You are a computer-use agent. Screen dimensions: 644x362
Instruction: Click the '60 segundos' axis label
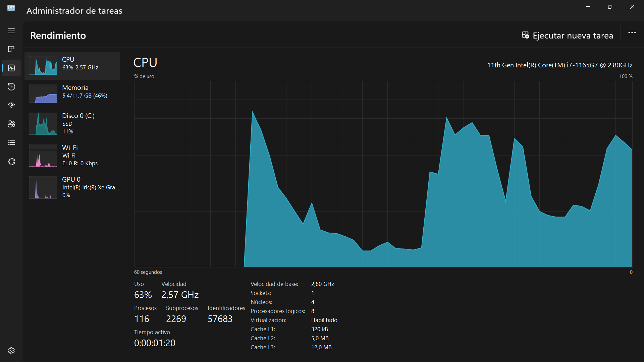[148, 272]
